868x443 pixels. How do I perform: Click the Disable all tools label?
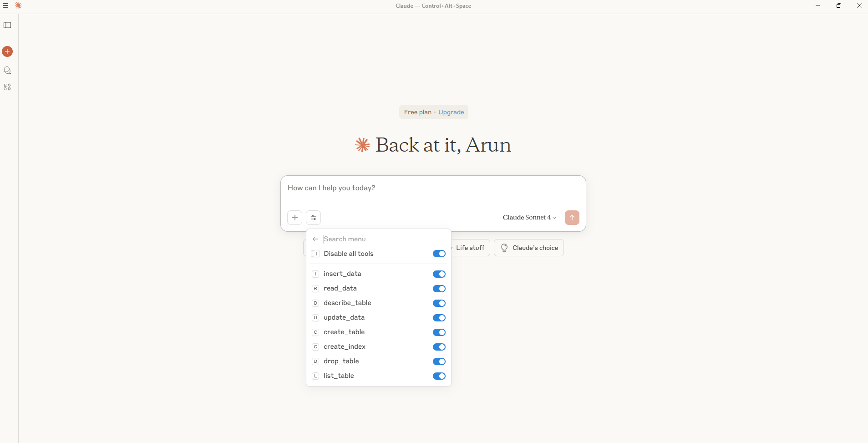[349, 254]
